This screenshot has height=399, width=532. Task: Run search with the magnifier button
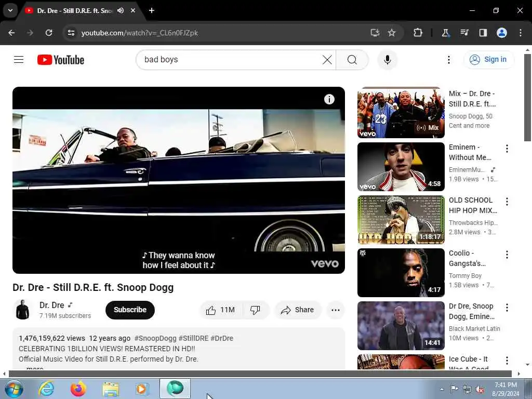pos(352,60)
